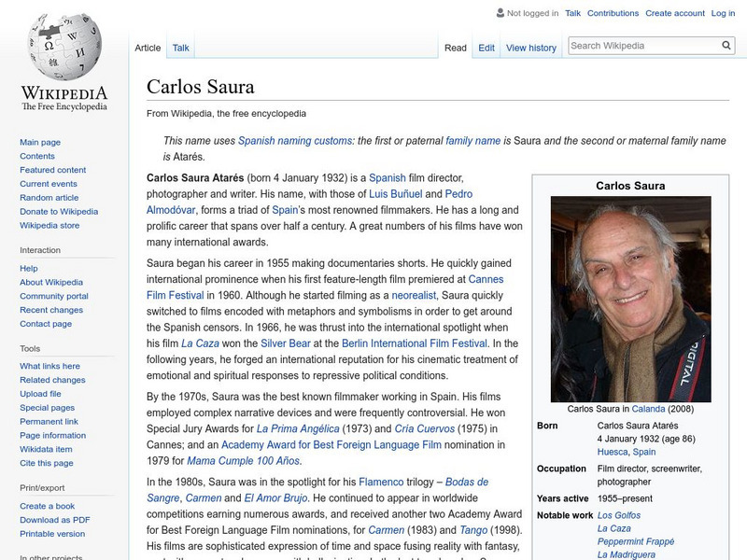747x560 pixels.
Task: Open the El Amor Brujo link
Action: (275, 498)
